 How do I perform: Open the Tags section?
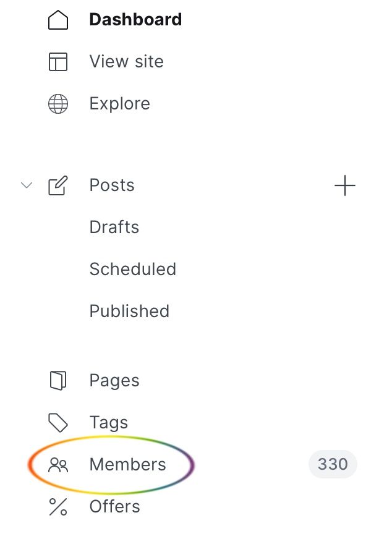click(109, 423)
